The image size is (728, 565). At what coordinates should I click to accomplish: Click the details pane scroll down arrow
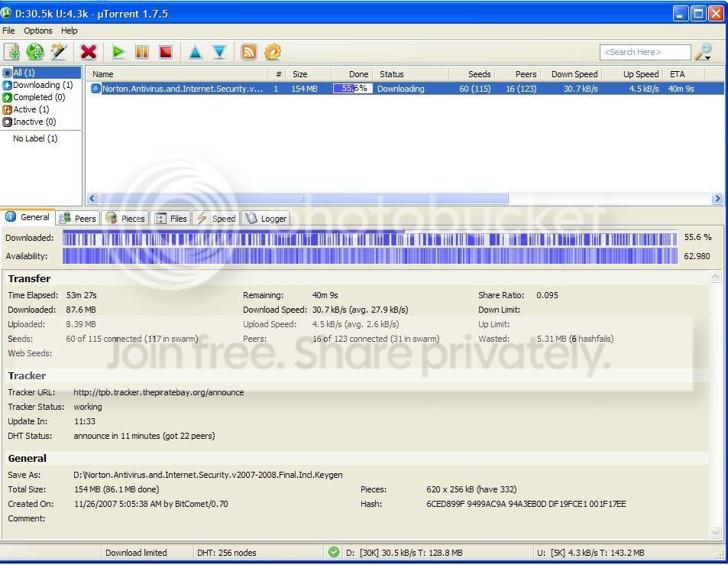(x=716, y=532)
